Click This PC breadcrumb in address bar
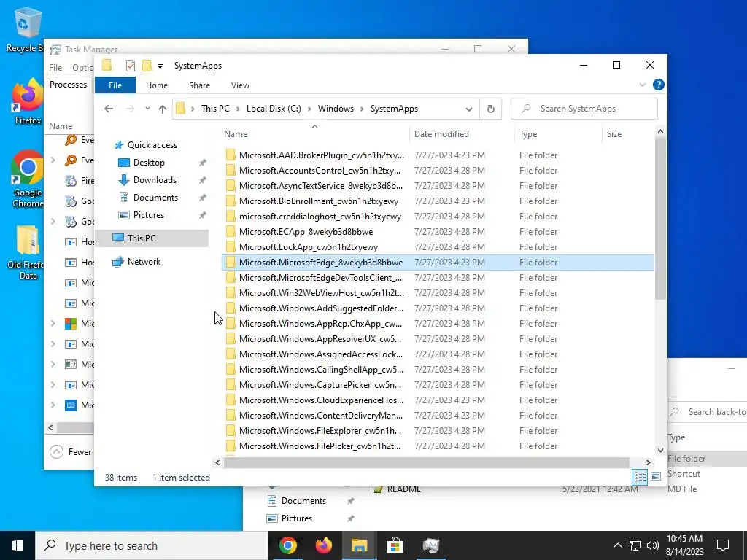Viewport: 747px width, 560px height. coord(215,109)
